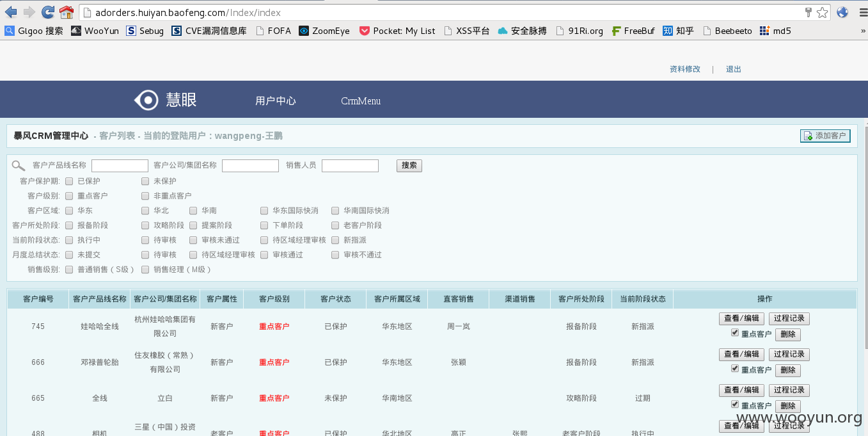Click 杭州娃哈哈集团有限公司 cell

coord(165,327)
